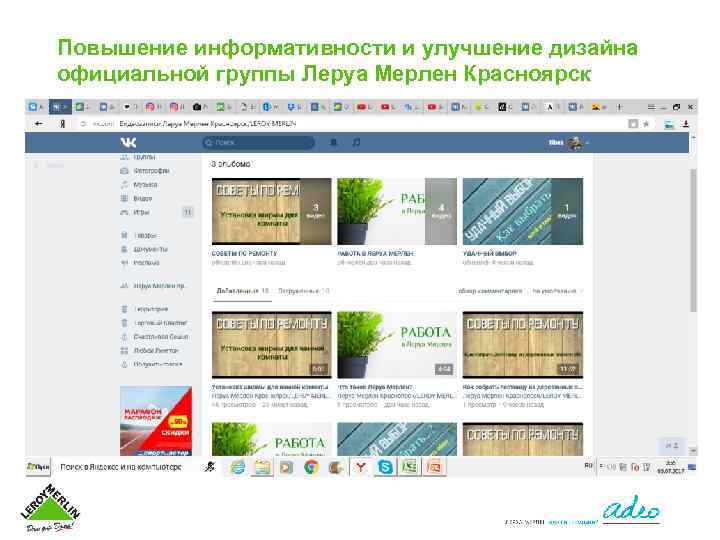Viewport: 720px width, 540px height.
Task: Select the Загруженные videos tab
Action: (304, 291)
